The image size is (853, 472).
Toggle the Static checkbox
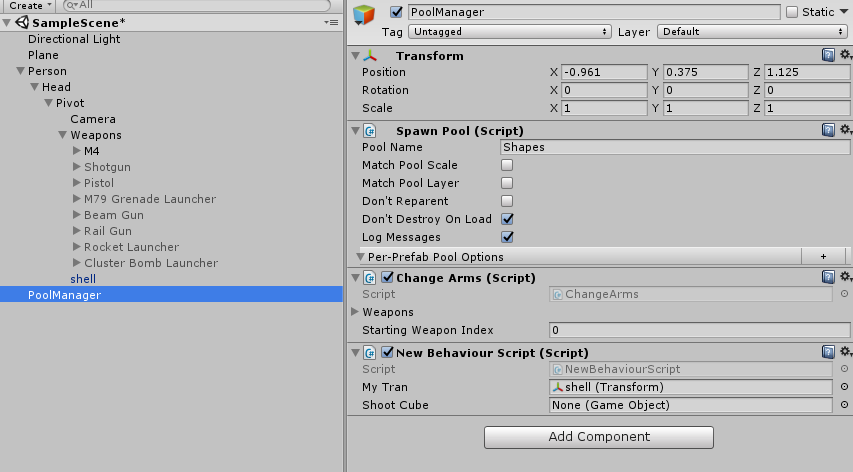tap(792, 11)
